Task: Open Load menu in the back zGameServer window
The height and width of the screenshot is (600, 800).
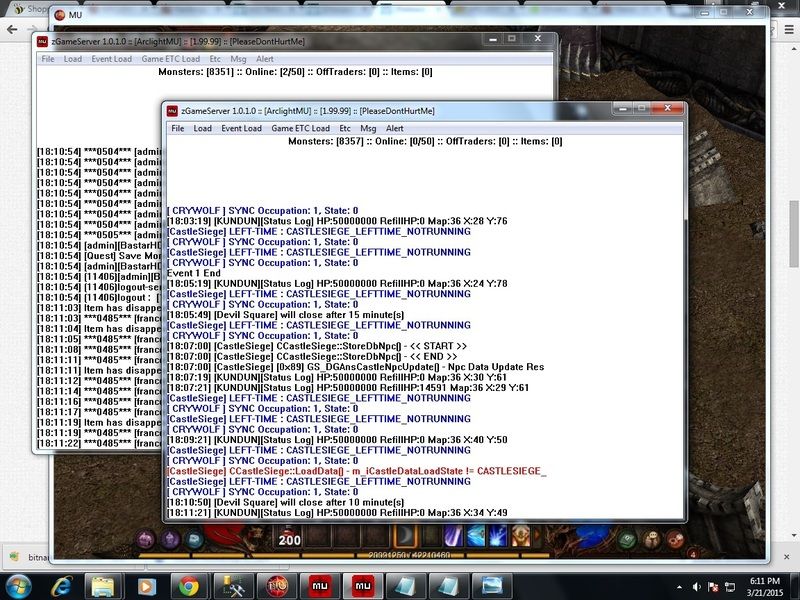Action: 73,59
